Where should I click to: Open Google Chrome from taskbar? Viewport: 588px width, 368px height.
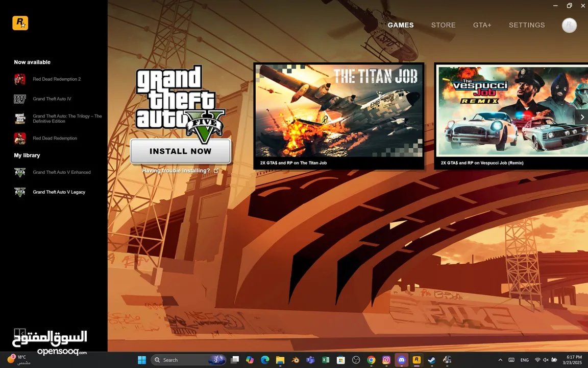[x=371, y=360]
